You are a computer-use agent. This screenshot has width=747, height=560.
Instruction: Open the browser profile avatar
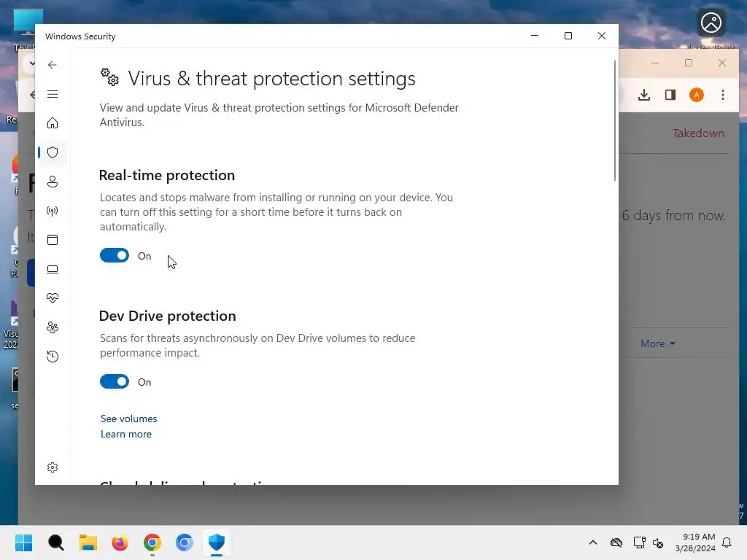(697, 95)
